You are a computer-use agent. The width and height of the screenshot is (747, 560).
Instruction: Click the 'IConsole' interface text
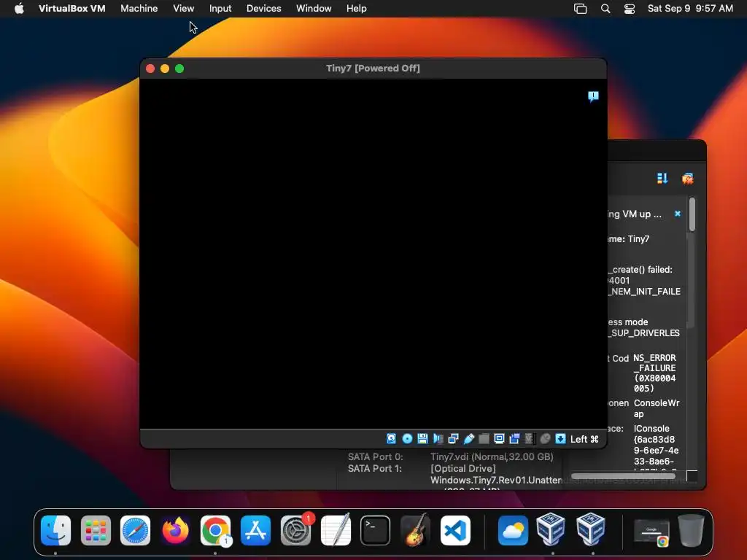[651, 429]
